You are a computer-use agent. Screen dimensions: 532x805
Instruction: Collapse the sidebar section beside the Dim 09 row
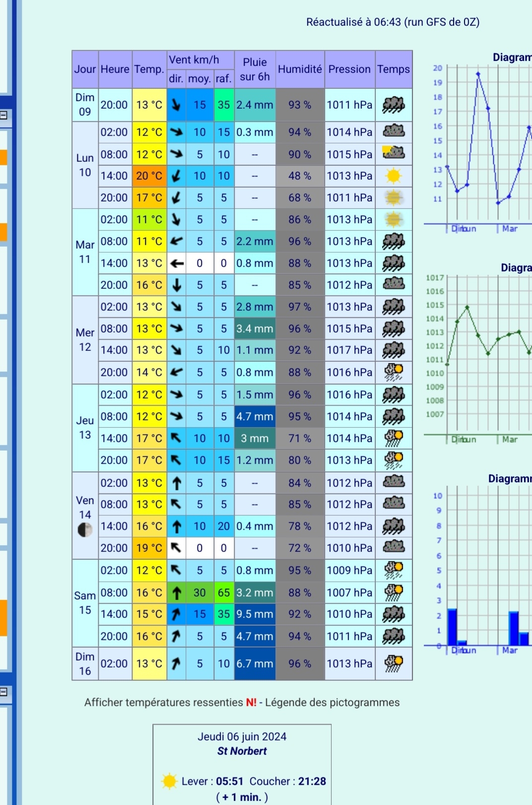3,115
